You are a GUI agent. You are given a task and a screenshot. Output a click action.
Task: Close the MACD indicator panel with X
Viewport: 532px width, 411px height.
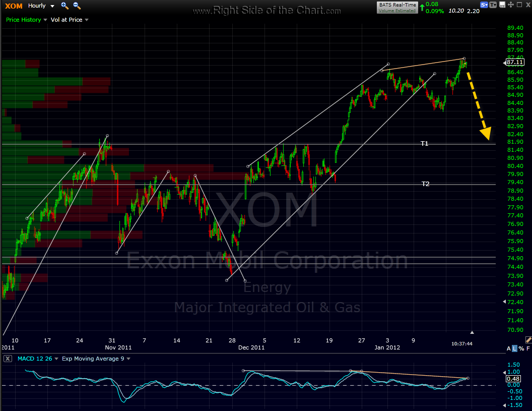8,359
